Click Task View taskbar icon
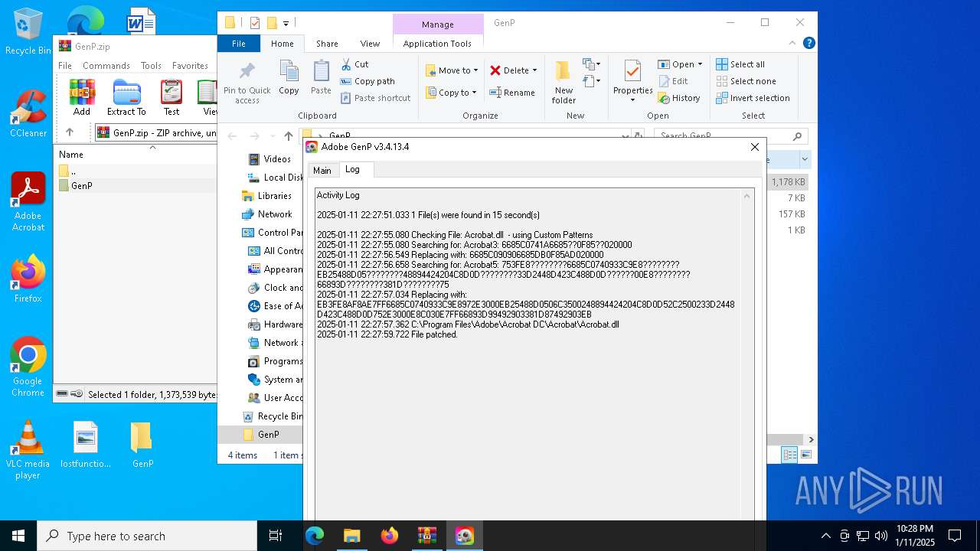The height and width of the screenshot is (551, 980). click(x=276, y=536)
